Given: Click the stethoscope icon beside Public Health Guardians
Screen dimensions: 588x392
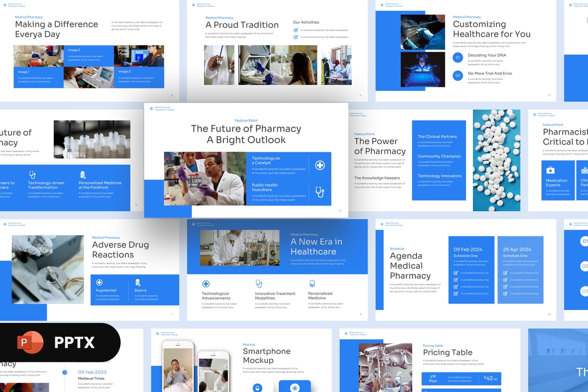Looking at the screenshot, I should (x=320, y=192).
